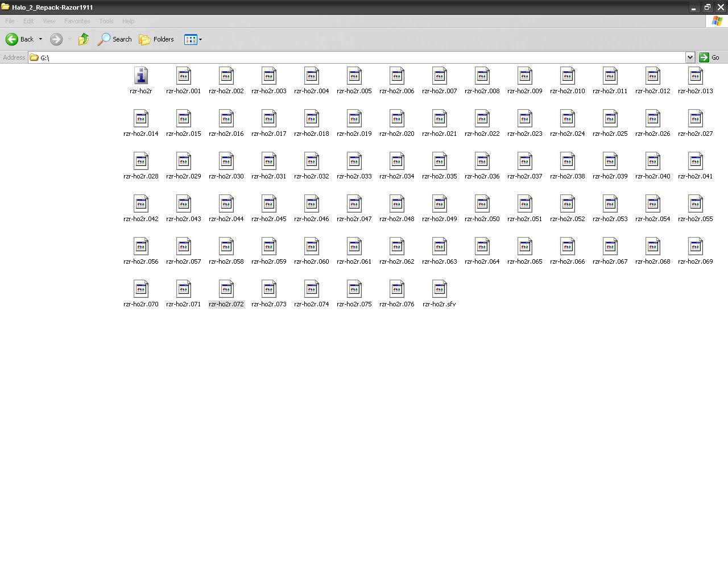Click the rzr-ho2r.038 filename label
Image resolution: width=728 pixels, height=582 pixels.
(x=568, y=176)
